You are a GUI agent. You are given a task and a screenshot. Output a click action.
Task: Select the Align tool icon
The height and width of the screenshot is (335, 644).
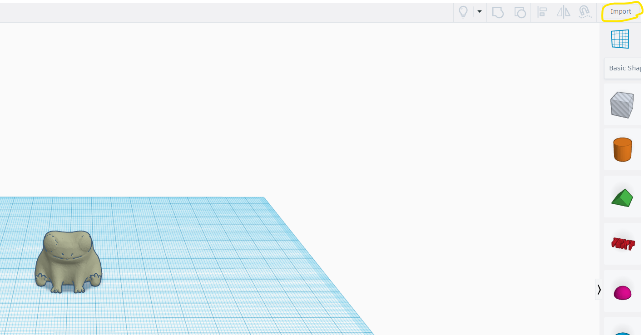tap(541, 12)
